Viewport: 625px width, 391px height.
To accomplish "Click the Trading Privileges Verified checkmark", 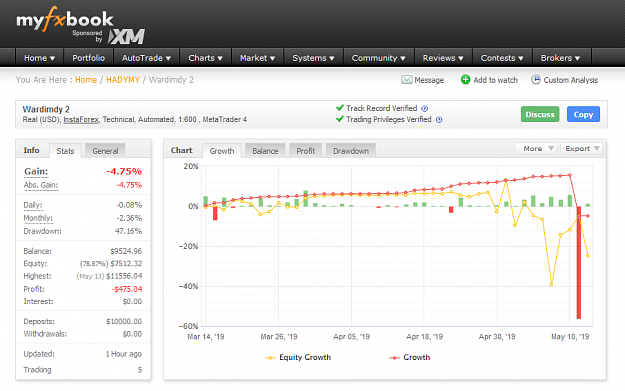I will click(x=340, y=119).
